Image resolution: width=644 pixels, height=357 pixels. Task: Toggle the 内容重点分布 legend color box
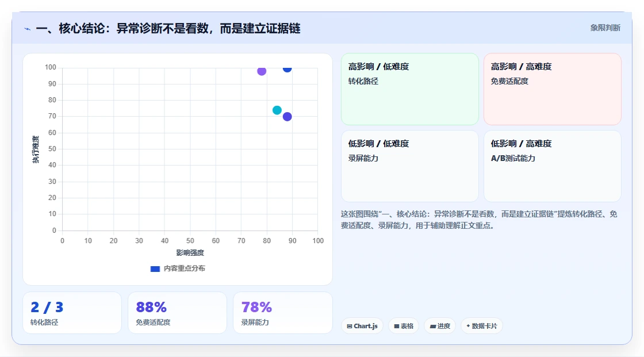[155, 268]
